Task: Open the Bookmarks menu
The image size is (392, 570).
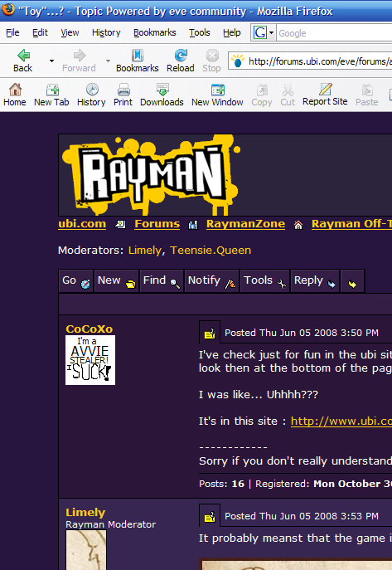Action: tap(155, 32)
